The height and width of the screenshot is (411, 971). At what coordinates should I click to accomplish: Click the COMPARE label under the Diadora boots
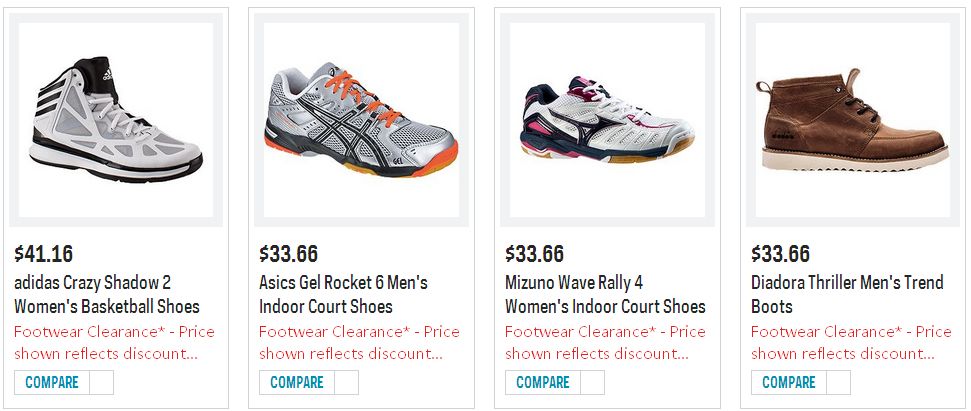click(x=789, y=383)
